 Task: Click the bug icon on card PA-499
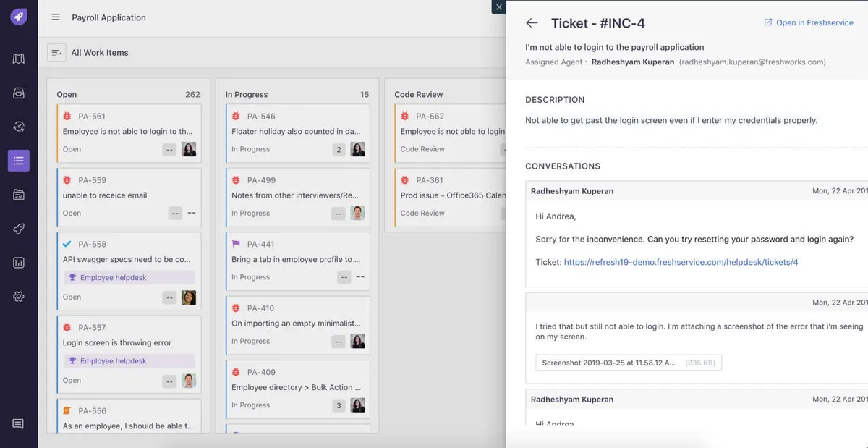[236, 180]
